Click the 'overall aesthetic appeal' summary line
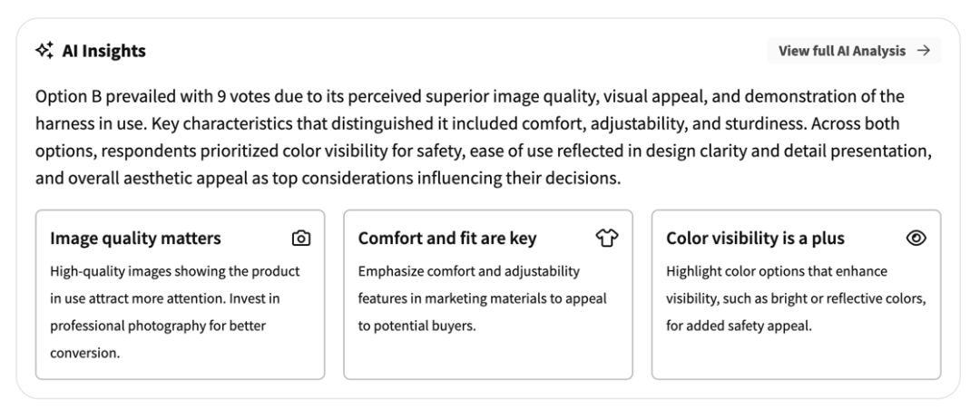 (x=327, y=179)
